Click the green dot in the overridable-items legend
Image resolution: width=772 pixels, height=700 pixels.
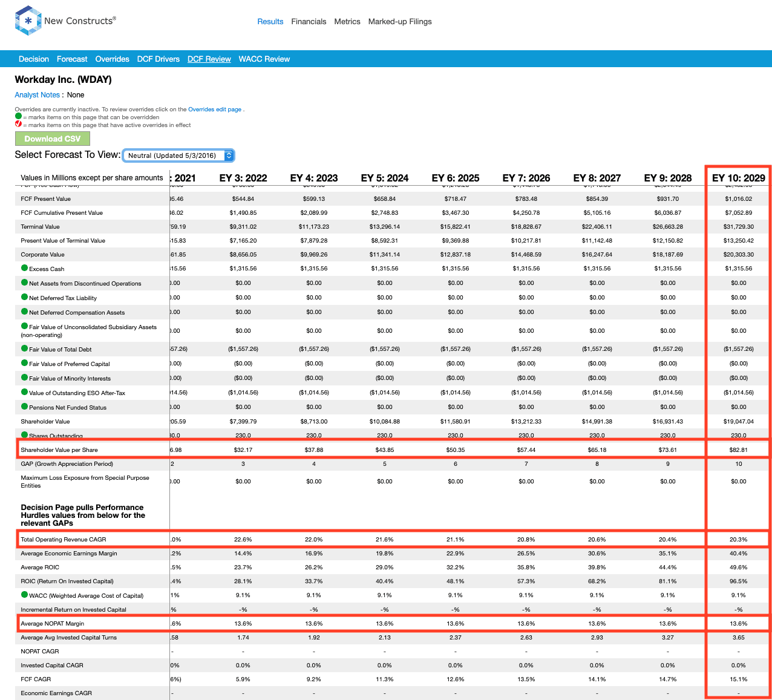[18, 116]
